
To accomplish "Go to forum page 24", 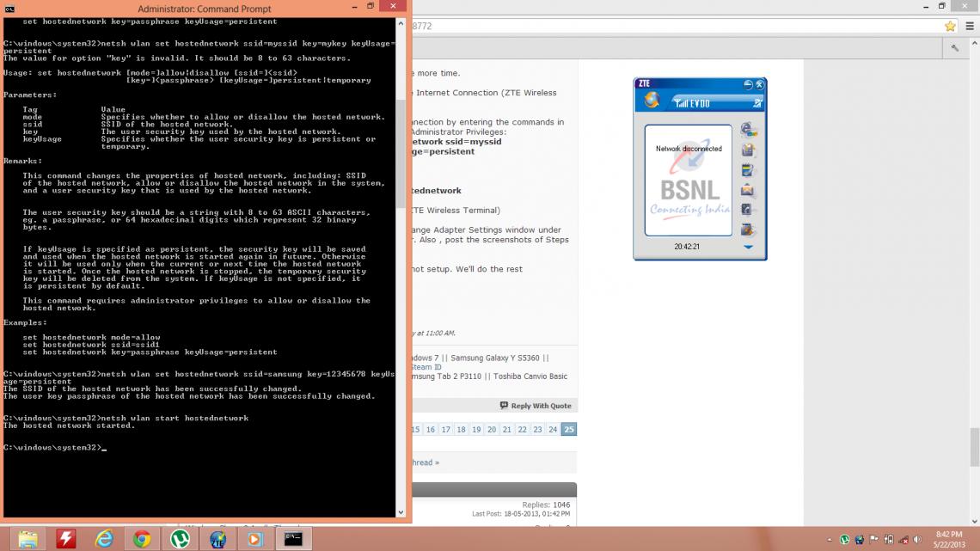I will (553, 429).
